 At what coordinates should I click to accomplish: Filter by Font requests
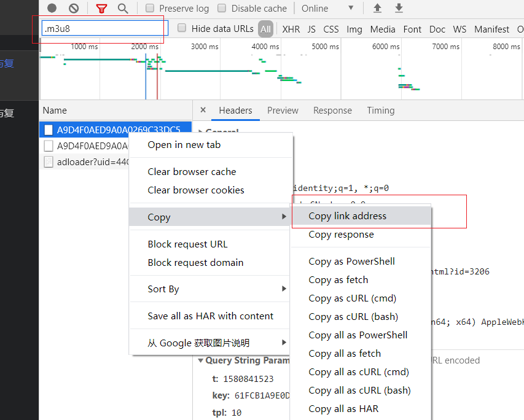[412, 29]
